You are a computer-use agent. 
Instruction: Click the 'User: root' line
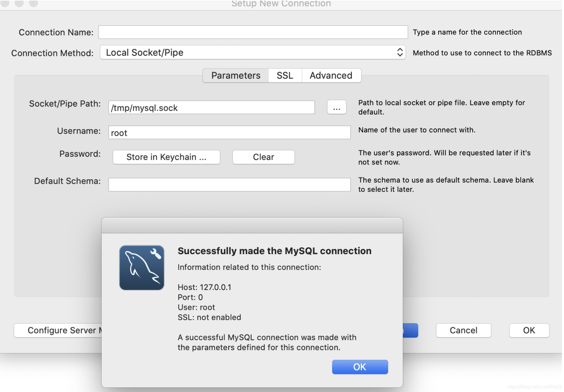coord(196,307)
